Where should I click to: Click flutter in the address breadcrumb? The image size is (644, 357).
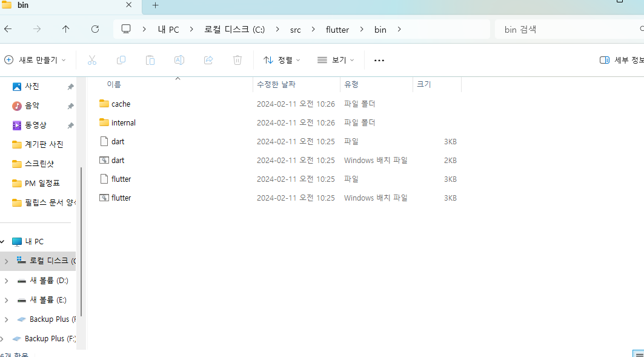[x=337, y=30]
